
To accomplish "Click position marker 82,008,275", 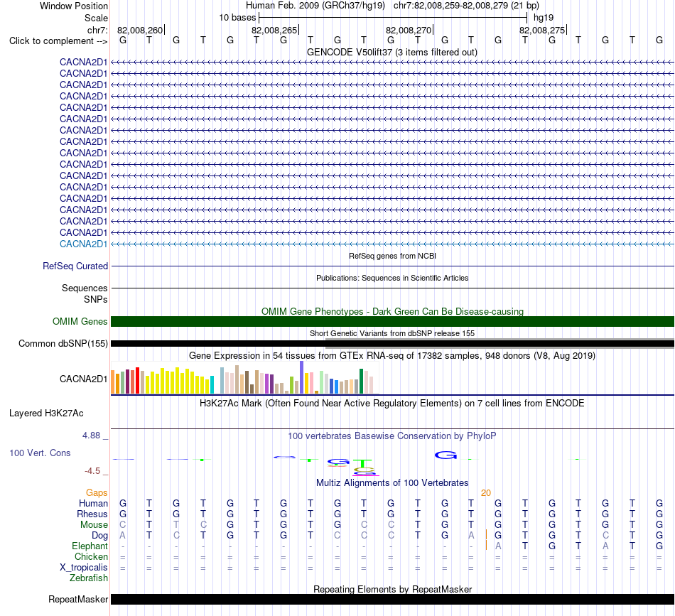I will (x=542, y=30).
